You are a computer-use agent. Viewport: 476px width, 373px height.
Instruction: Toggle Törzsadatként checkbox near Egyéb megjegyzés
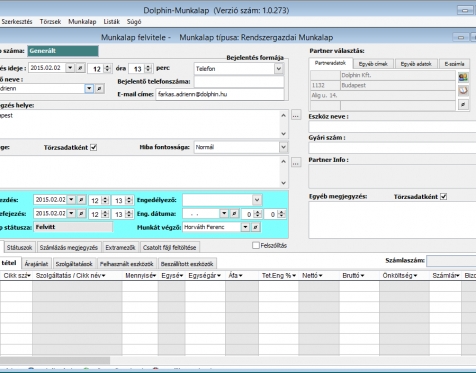443,196
